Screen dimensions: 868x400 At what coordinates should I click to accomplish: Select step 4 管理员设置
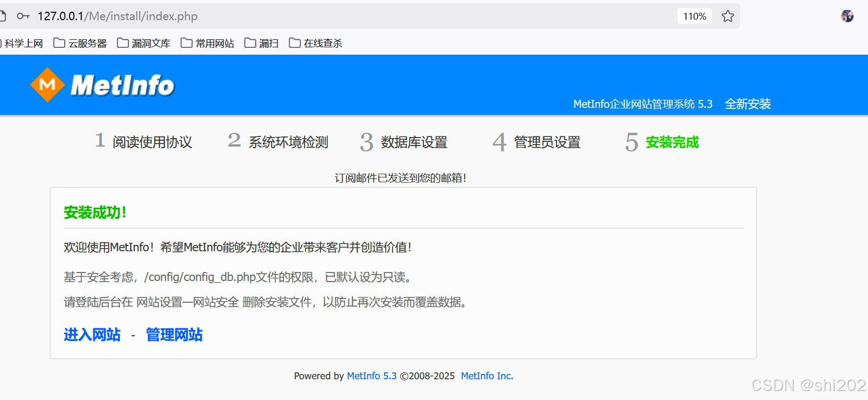pyautogui.click(x=536, y=142)
